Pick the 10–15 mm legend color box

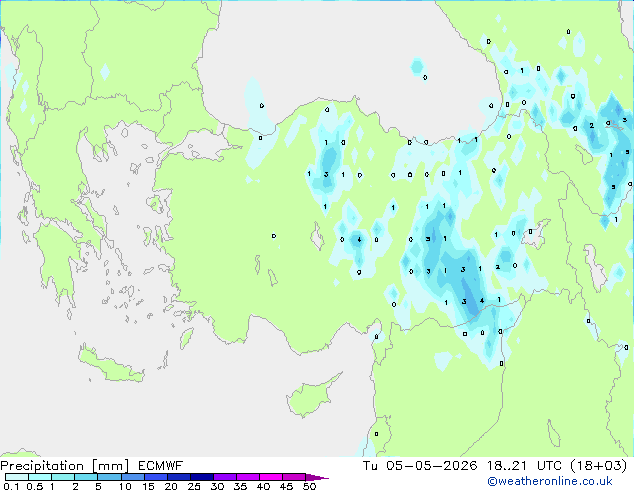click(x=132, y=477)
